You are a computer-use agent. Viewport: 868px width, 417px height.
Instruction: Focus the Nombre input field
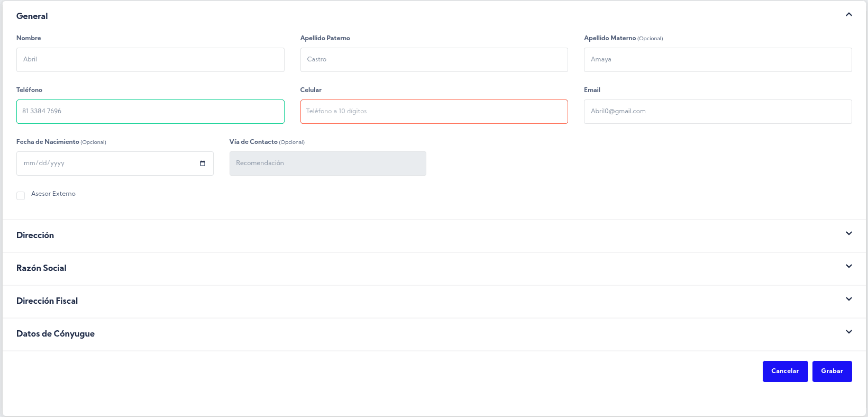[x=150, y=60]
